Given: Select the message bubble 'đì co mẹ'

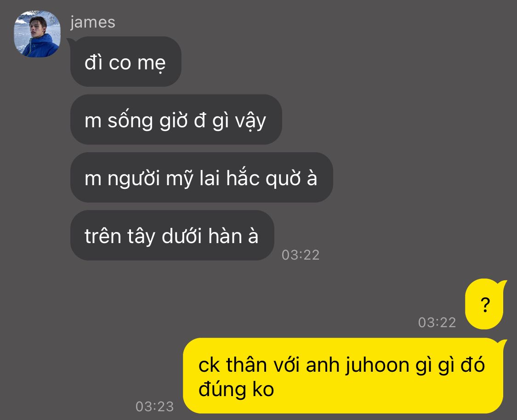Looking at the screenshot, I should point(125,62).
